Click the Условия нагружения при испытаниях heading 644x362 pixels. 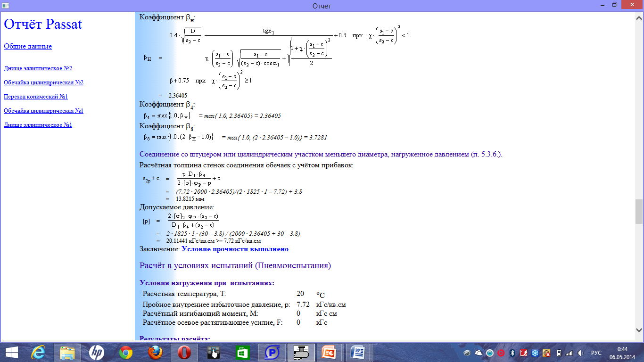(207, 283)
